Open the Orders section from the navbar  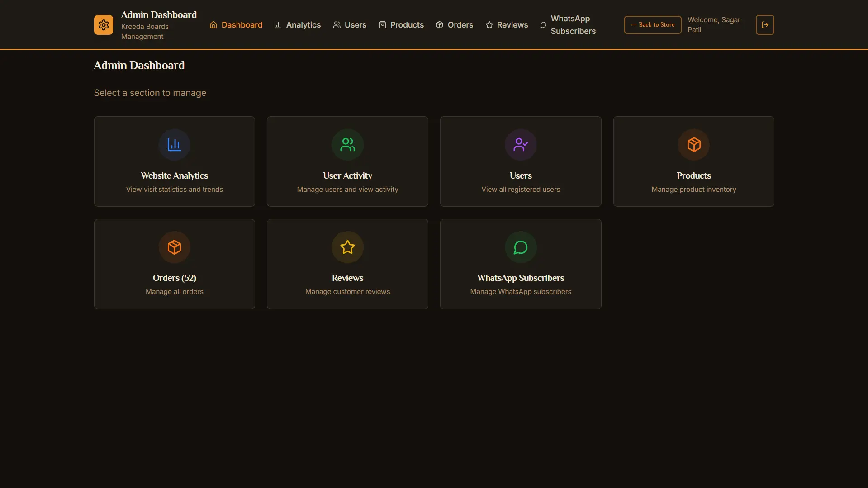pos(460,25)
